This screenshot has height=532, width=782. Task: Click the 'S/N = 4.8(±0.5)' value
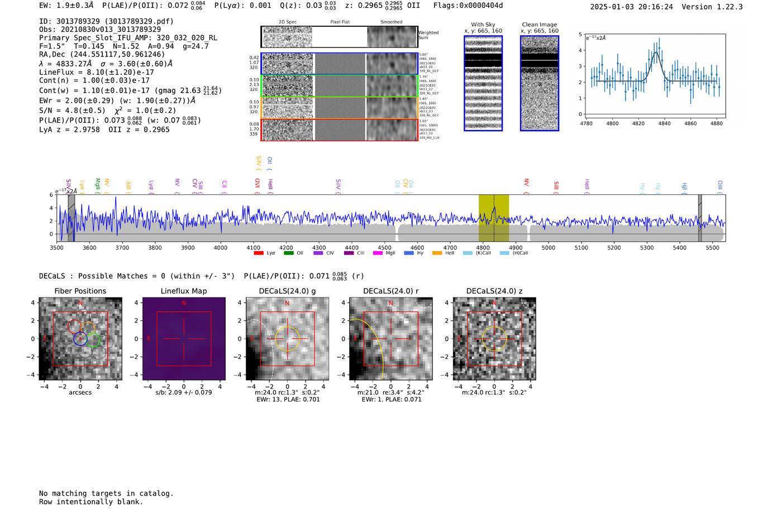[72, 111]
